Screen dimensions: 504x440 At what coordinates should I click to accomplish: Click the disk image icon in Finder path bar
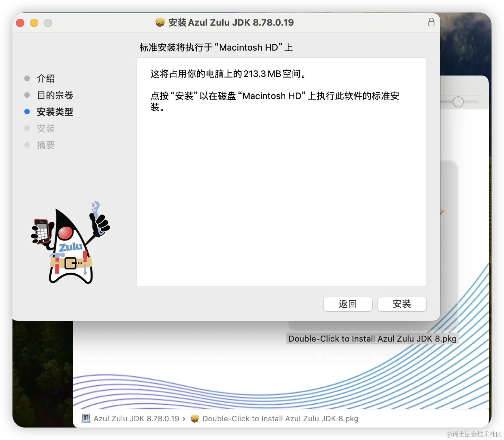(86, 419)
